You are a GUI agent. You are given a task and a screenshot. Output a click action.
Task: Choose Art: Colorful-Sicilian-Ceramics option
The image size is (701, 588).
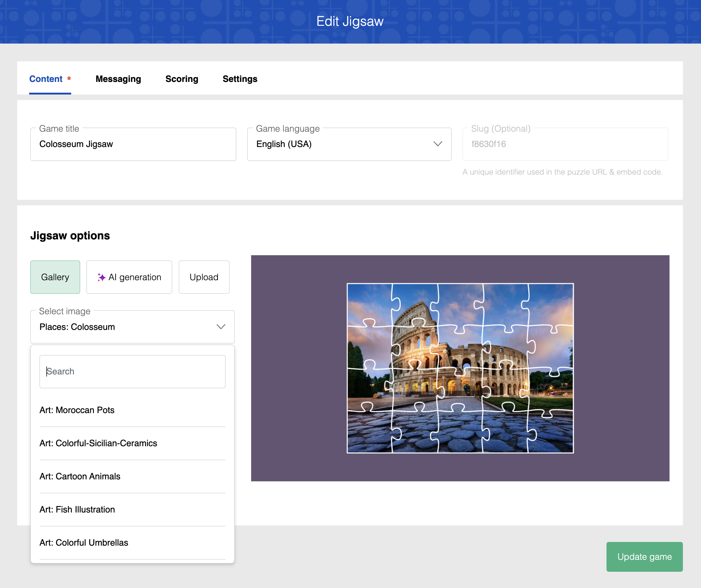click(x=133, y=443)
